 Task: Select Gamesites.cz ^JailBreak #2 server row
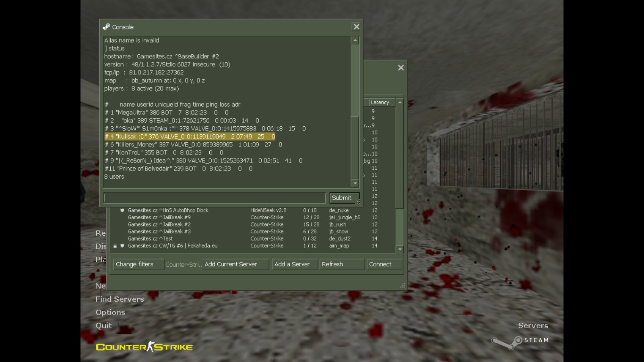tap(254, 224)
